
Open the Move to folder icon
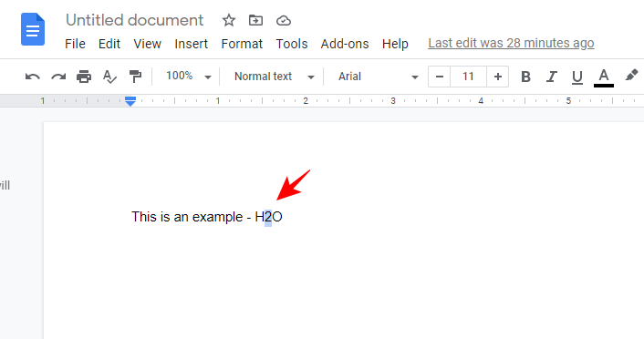(x=255, y=20)
